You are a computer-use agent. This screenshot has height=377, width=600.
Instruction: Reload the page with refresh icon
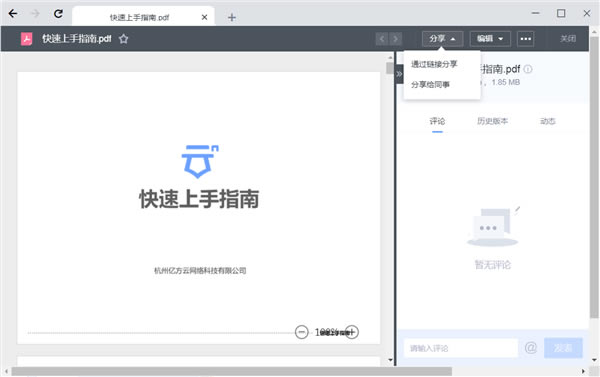58,14
